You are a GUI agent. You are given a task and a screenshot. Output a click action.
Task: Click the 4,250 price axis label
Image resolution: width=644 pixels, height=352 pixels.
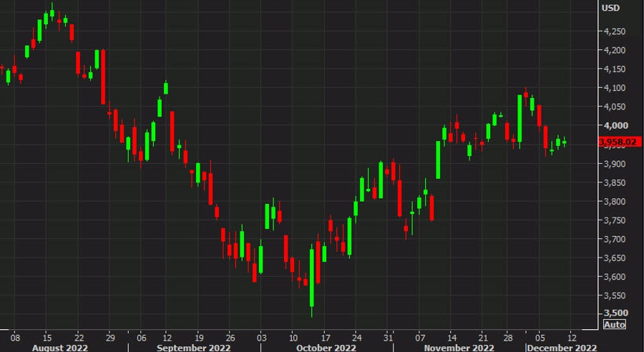point(615,31)
